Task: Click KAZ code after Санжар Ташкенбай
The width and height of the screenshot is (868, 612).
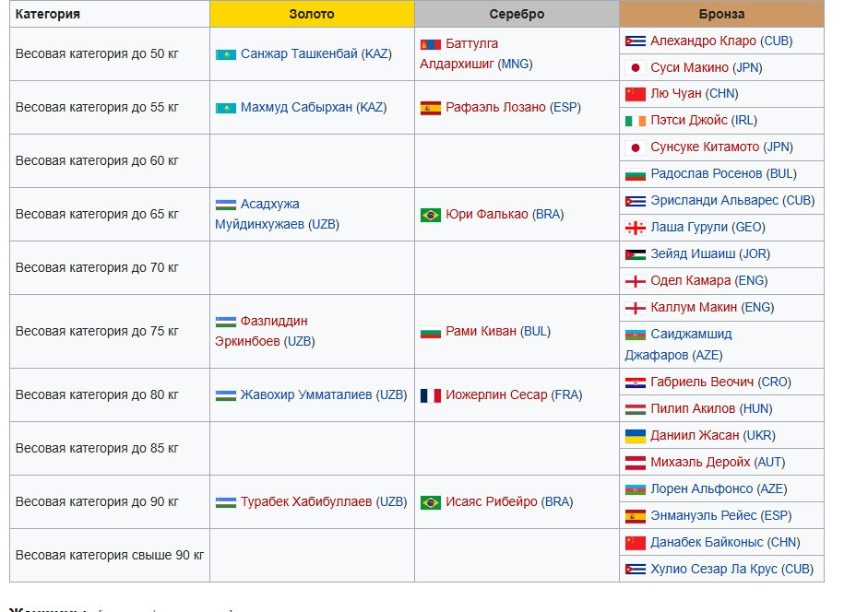Action: tap(376, 53)
